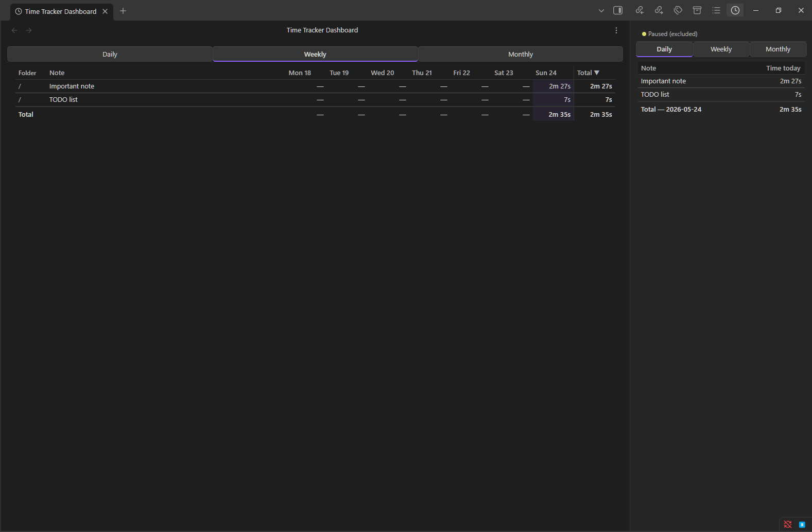
Task: Open the outgoing links panel icon
Action: click(659, 10)
